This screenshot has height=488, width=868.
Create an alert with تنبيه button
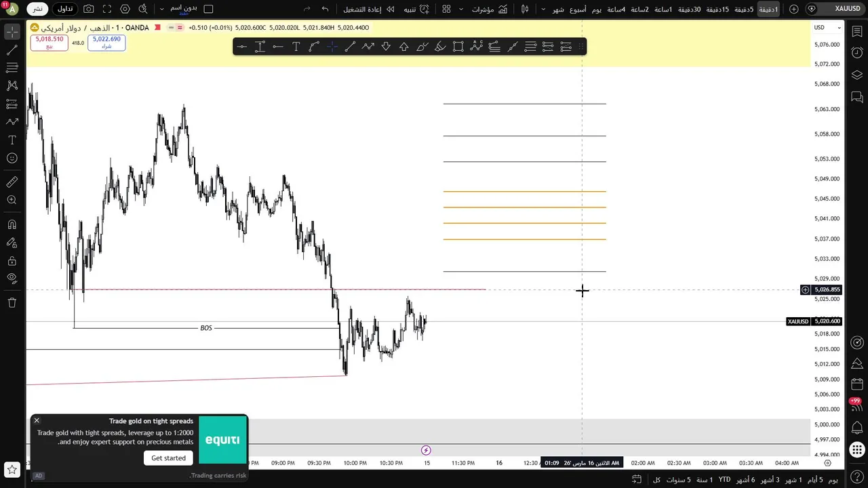[416, 9]
